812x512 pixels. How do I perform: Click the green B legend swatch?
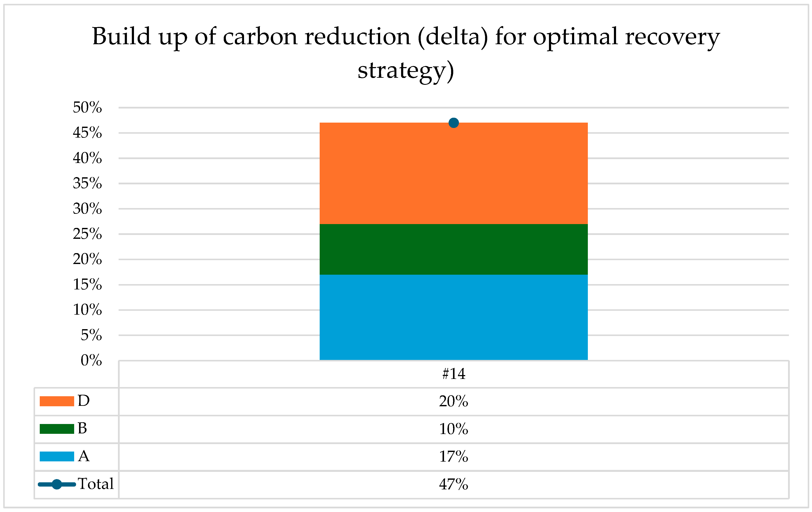click(x=57, y=429)
